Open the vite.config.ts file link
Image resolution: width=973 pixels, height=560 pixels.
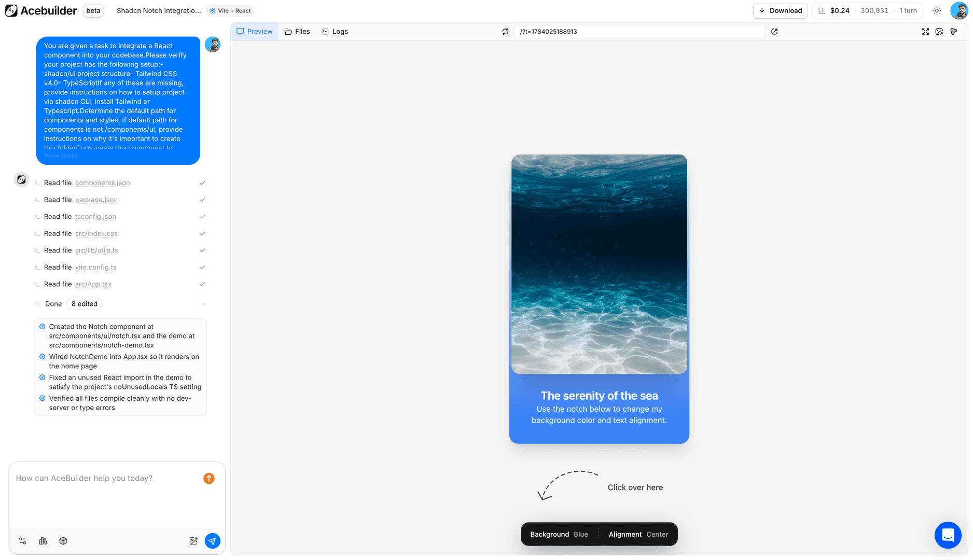coord(95,267)
